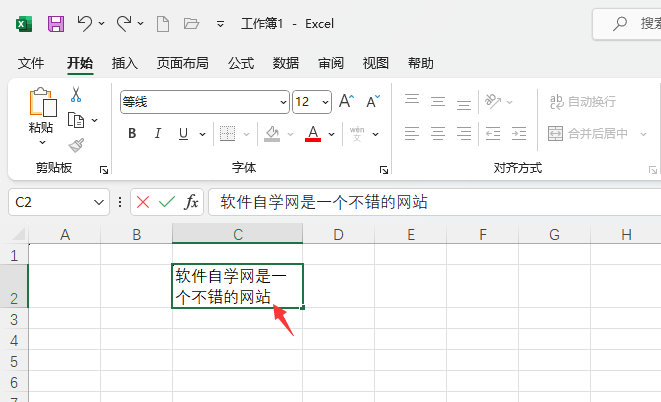The image size is (661, 402).
Task: Switch to the 审阅 ribbon tab
Action: click(331, 63)
